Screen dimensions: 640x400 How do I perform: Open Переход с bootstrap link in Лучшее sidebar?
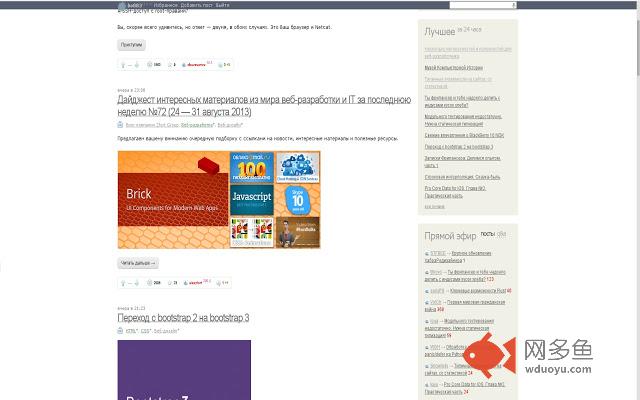click(459, 147)
